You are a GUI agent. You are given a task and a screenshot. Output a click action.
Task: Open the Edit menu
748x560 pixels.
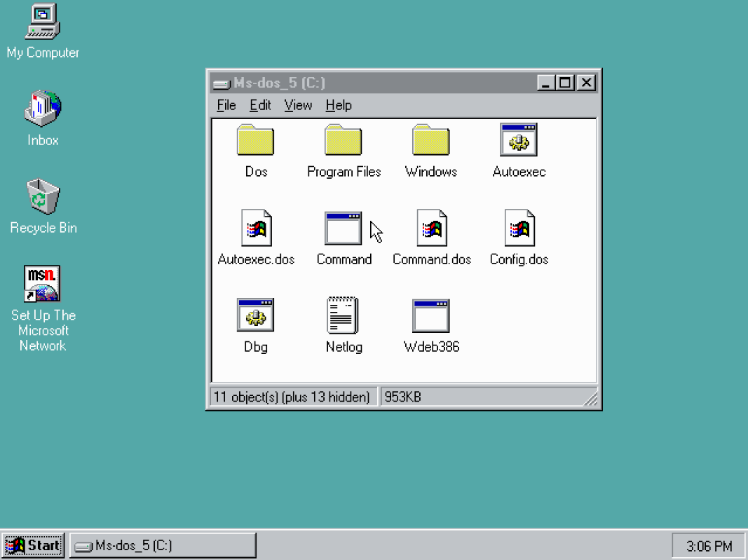coord(260,105)
